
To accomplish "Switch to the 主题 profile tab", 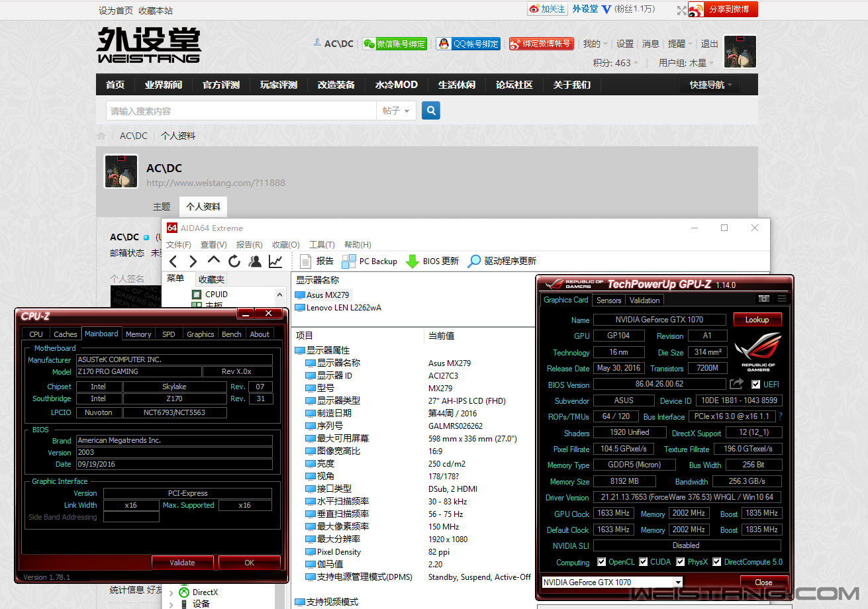I will tap(162, 207).
